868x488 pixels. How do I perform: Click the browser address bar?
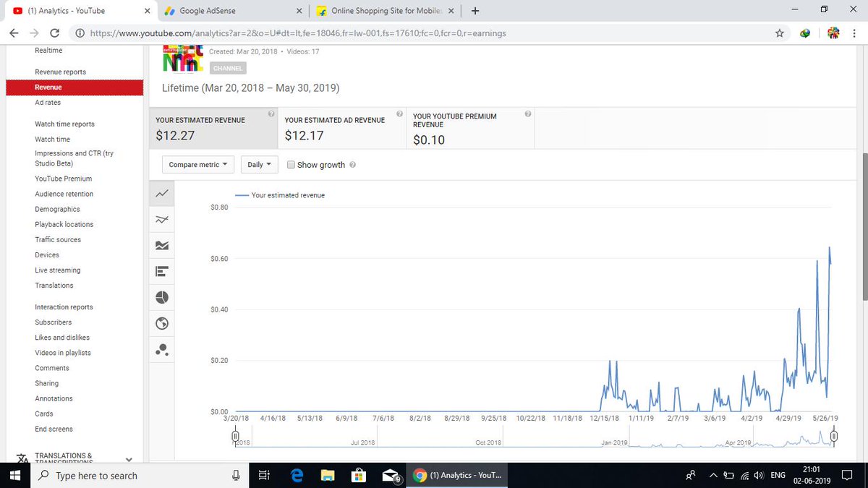click(420, 33)
